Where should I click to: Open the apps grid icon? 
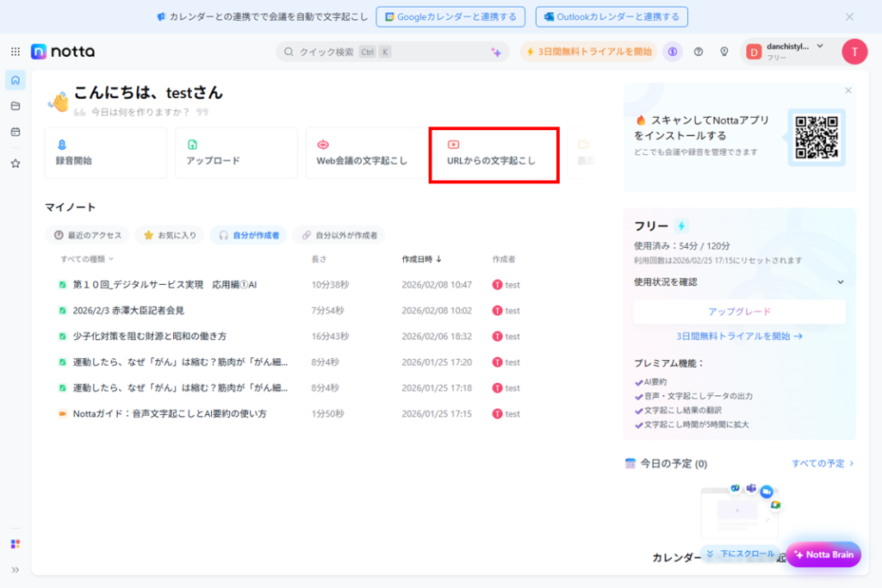tap(16, 52)
